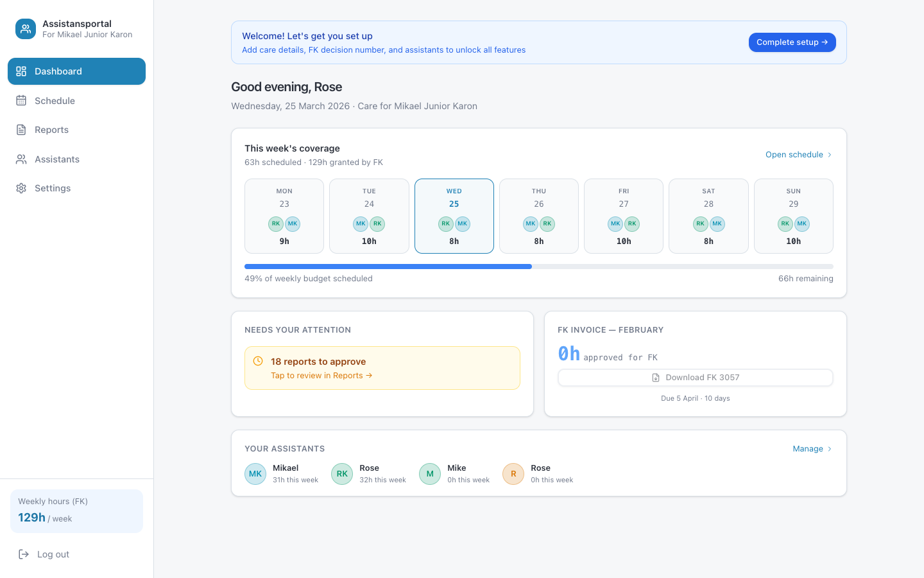Click the Schedule calendar icon
The image size is (924, 578).
click(x=21, y=100)
